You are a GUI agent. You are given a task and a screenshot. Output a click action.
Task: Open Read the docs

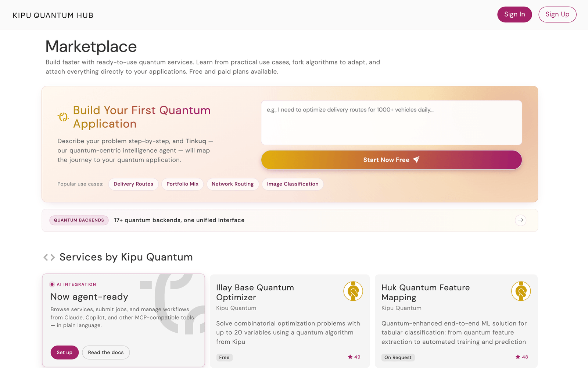click(106, 353)
